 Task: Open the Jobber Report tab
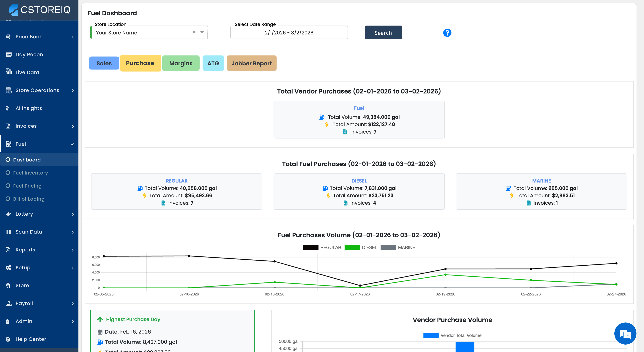tap(251, 63)
